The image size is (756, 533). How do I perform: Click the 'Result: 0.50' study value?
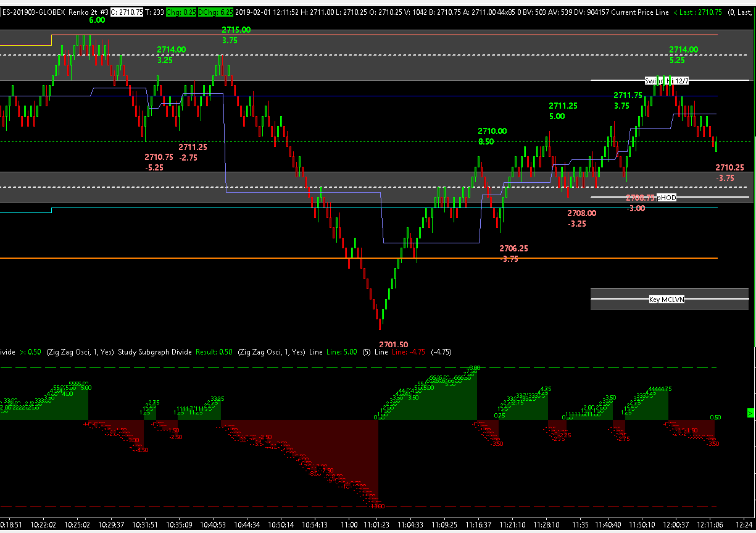[x=214, y=352]
